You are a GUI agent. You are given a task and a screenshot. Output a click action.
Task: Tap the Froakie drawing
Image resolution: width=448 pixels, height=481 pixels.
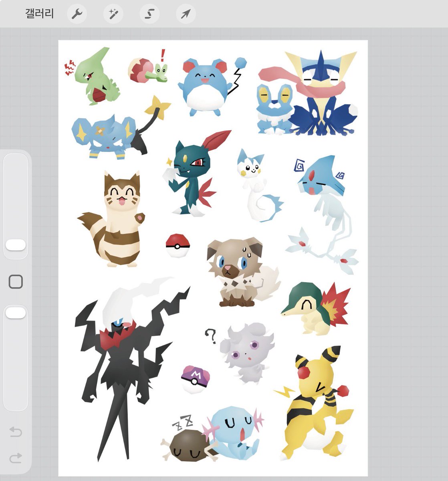(274, 108)
